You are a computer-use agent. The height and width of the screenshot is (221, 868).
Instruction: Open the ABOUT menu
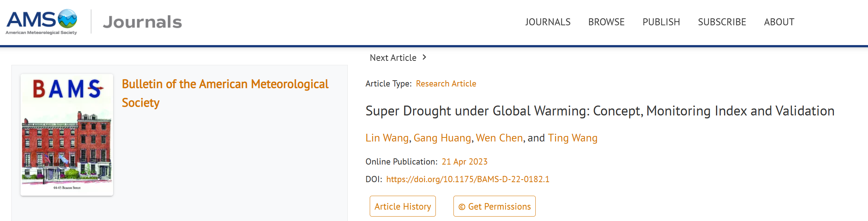tap(779, 22)
